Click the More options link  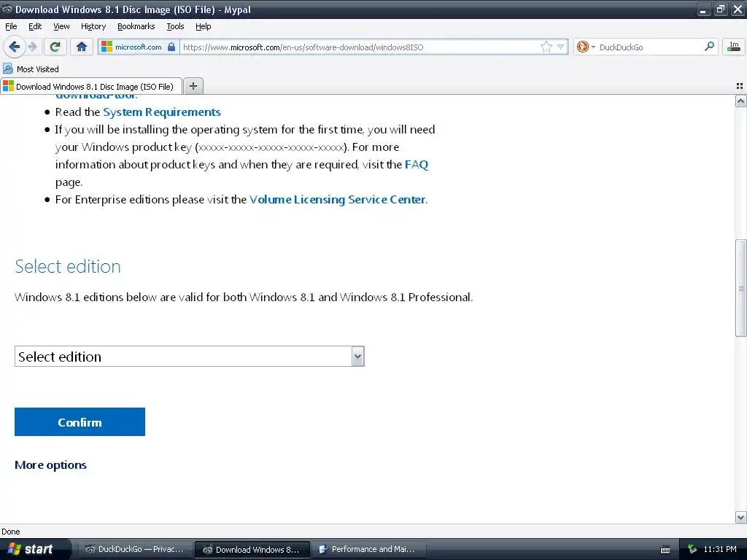[50, 465]
